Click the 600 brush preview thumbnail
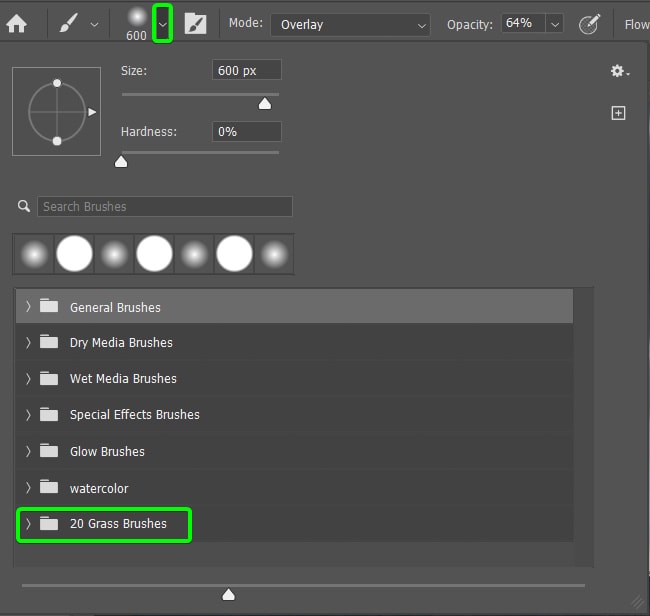The height and width of the screenshot is (616, 650). pos(137,17)
